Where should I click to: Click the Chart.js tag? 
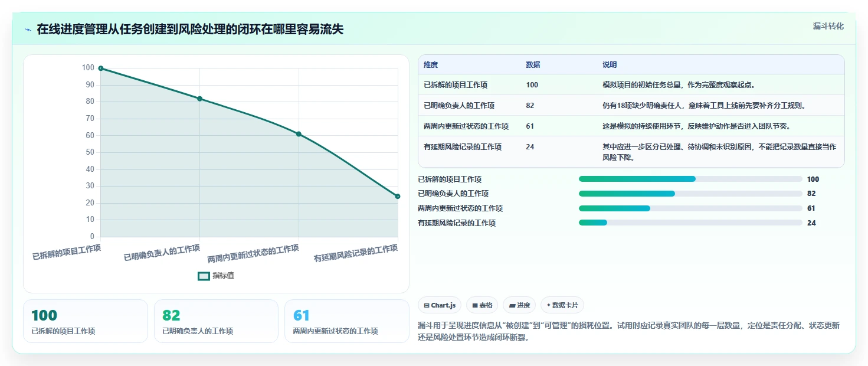[x=440, y=305]
